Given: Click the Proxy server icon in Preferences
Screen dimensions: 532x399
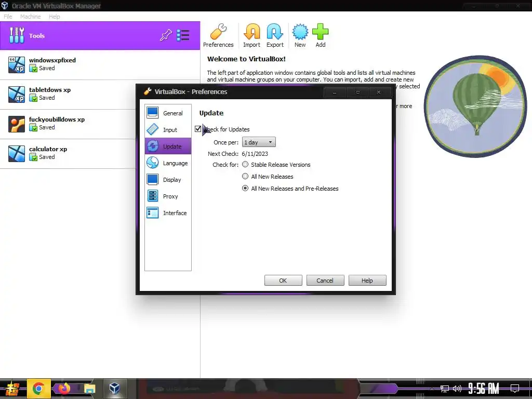Looking at the screenshot, I should click(152, 196).
